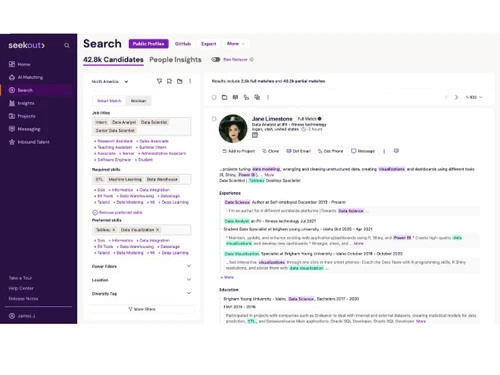Click the Take a Tour link

20,278
